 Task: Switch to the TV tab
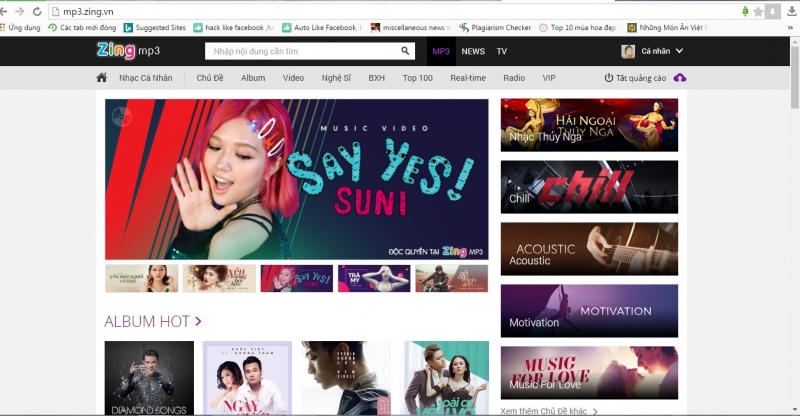coord(502,51)
